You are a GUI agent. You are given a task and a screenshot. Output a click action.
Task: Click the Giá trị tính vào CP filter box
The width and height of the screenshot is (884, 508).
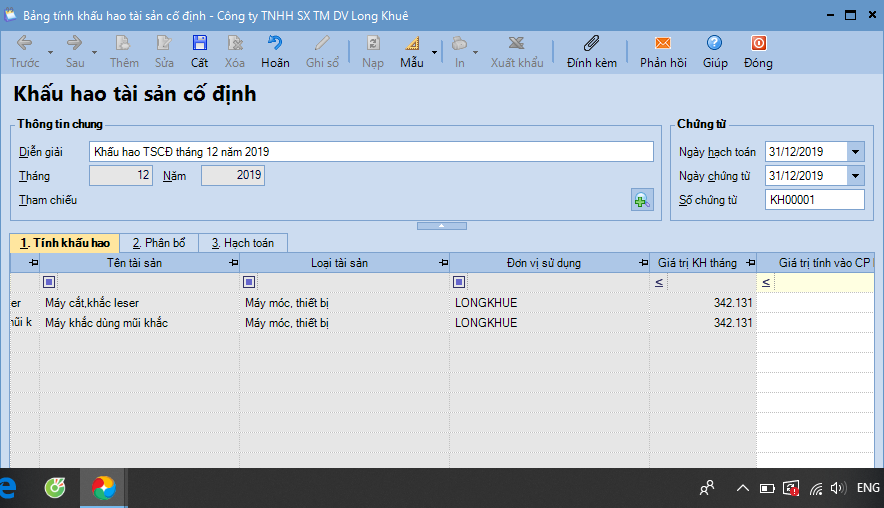tap(824, 282)
